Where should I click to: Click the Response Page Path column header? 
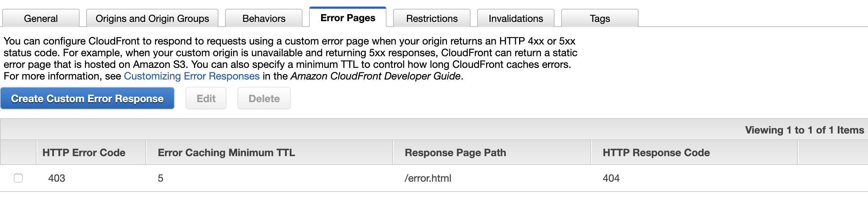click(x=455, y=152)
